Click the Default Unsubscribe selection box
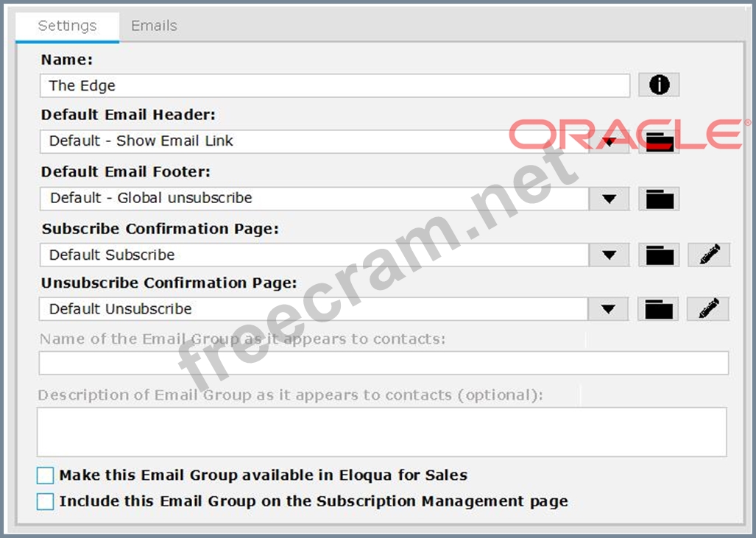The image size is (756, 538). point(314,309)
